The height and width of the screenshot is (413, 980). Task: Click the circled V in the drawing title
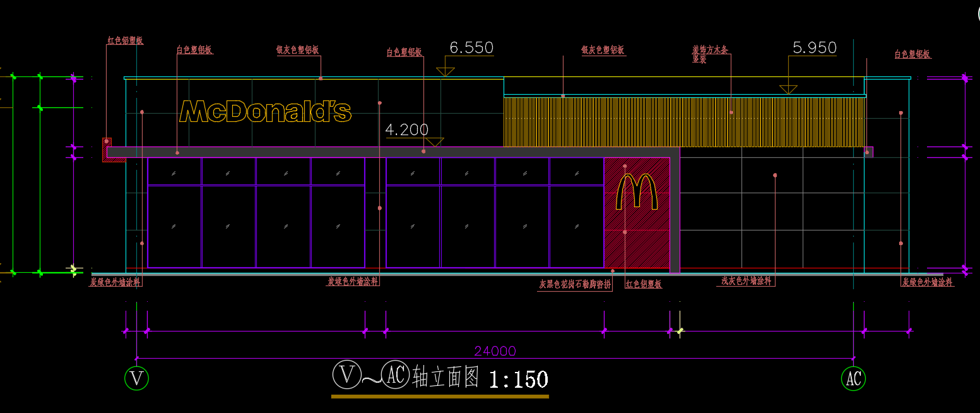[x=346, y=374]
